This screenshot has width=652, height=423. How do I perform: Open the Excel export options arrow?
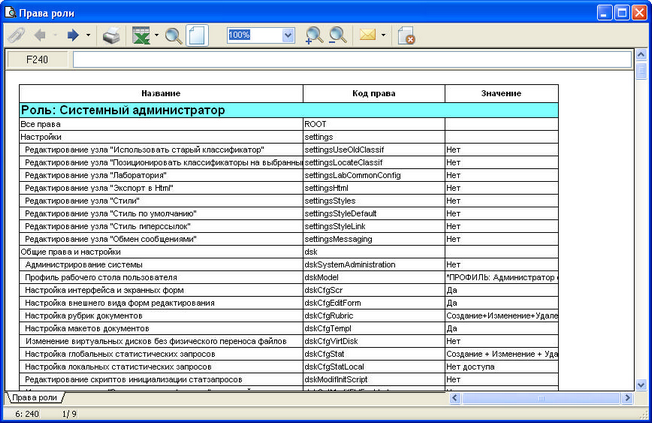click(x=157, y=36)
